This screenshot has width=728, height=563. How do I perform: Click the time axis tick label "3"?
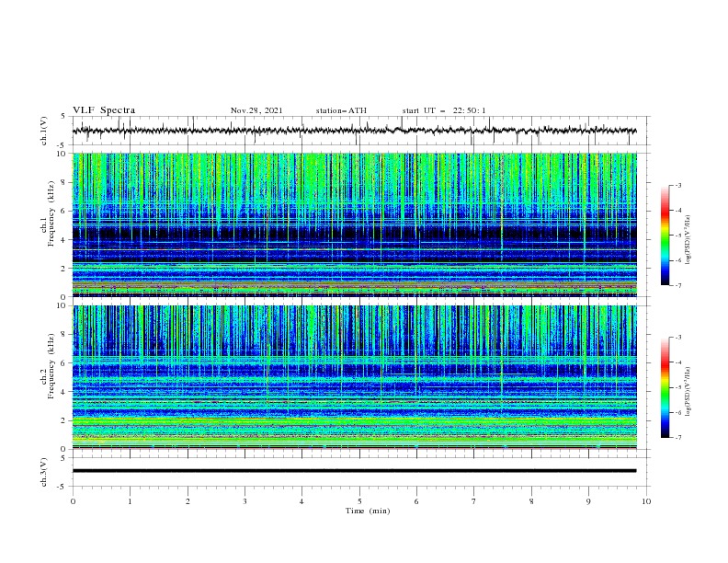pos(245,501)
